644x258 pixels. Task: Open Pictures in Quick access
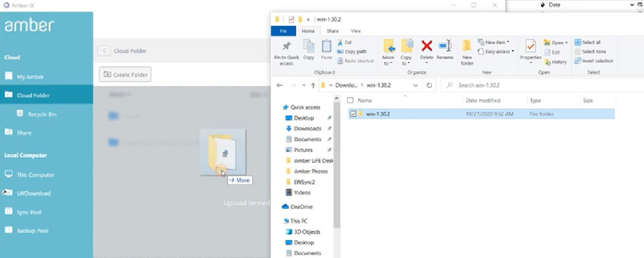coord(303,150)
